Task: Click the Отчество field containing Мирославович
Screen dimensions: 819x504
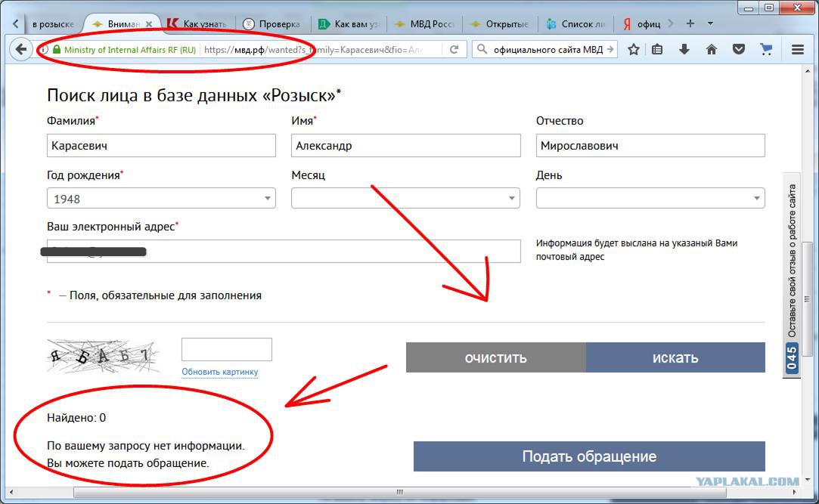Action: (x=650, y=146)
